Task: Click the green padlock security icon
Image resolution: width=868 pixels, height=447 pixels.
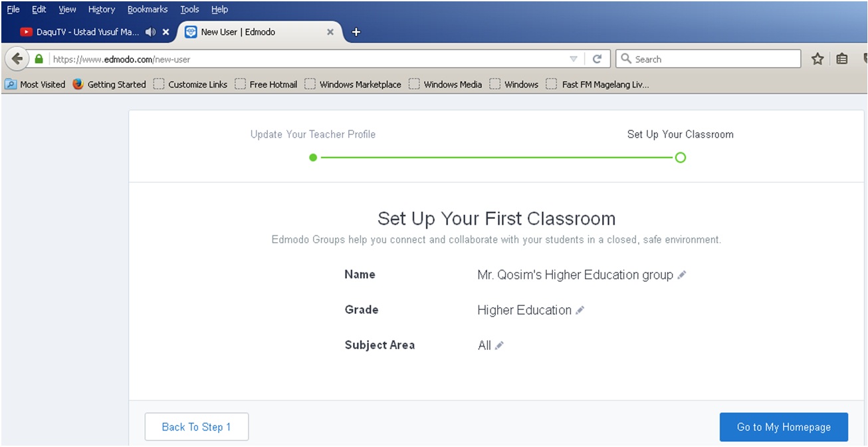Action: [39, 59]
